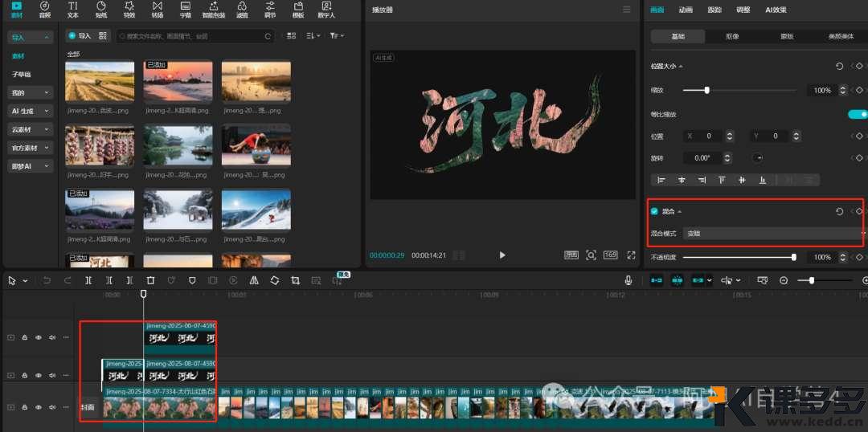Reset the 位置大小 section with reset icon
Screen dimensions: 868x432
tap(839, 66)
